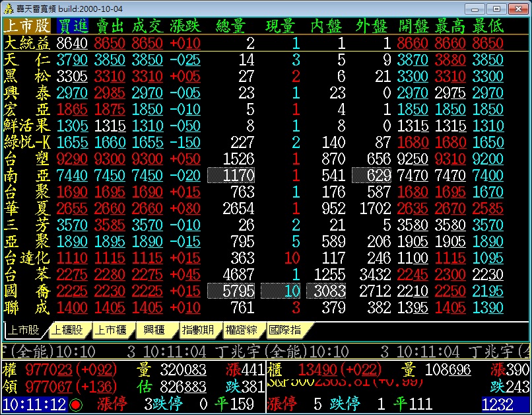Image resolution: width=532 pixels, height=415 pixels.
Task: Click the app icon in title bar
Action: (8, 9)
